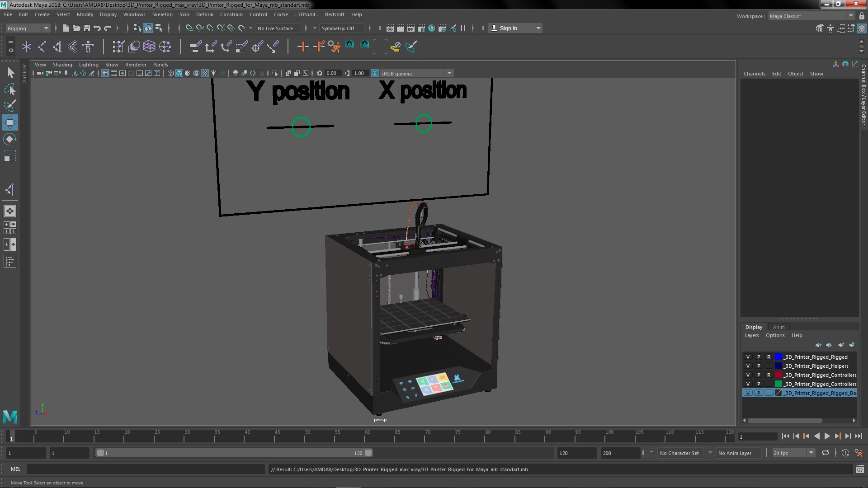The width and height of the screenshot is (868, 488).
Task: Click the blue color swatch of Rigged layer
Action: pos(778,357)
